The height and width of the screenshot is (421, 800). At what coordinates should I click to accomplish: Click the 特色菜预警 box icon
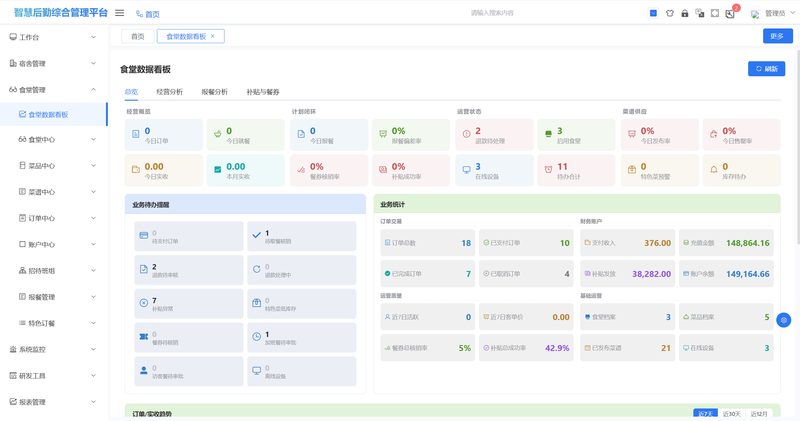point(632,169)
